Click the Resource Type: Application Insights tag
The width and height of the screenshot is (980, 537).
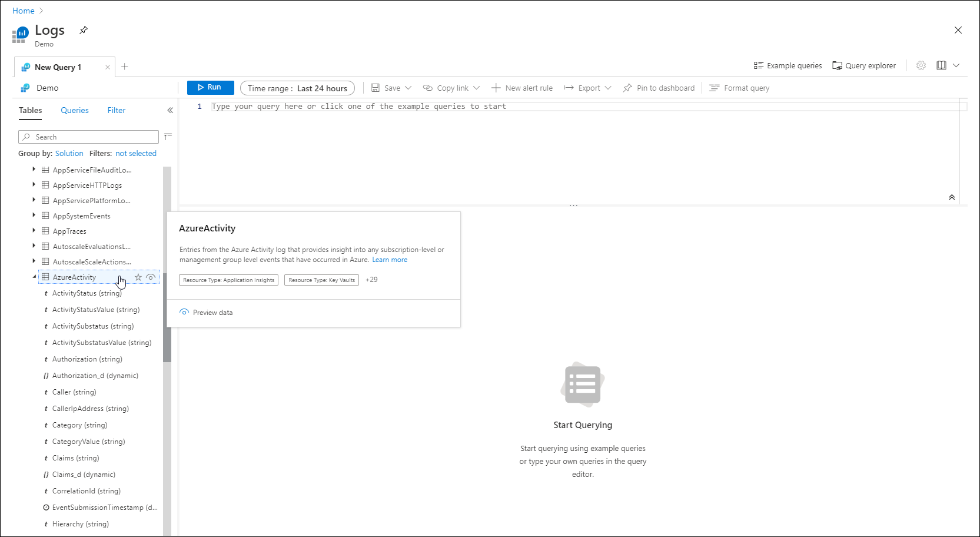click(x=228, y=280)
